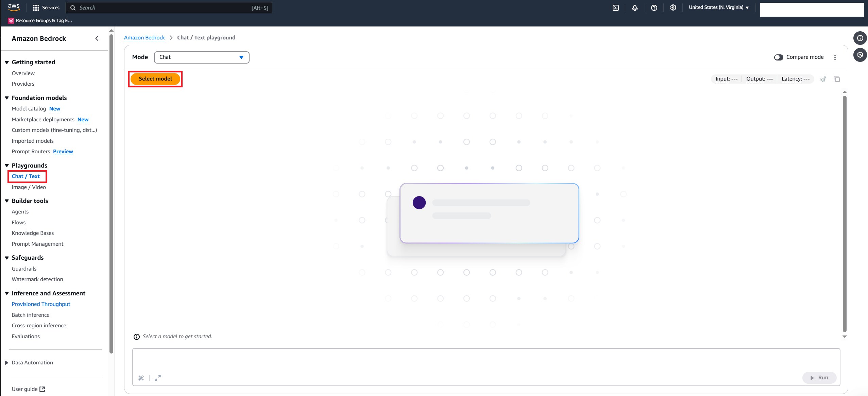The height and width of the screenshot is (396, 868).
Task: Collapse the Foundation models section
Action: (6, 98)
